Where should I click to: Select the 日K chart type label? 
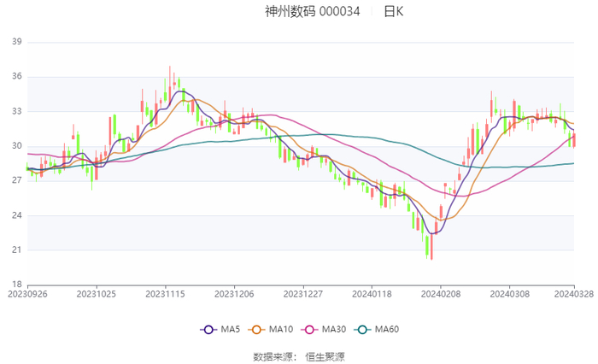[393, 11]
